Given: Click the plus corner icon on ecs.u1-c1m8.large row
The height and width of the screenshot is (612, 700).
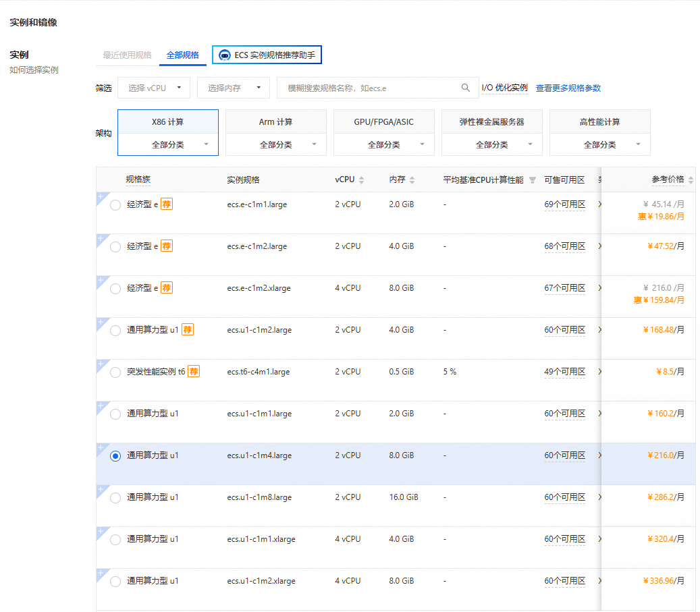Looking at the screenshot, I should click(x=101, y=490).
